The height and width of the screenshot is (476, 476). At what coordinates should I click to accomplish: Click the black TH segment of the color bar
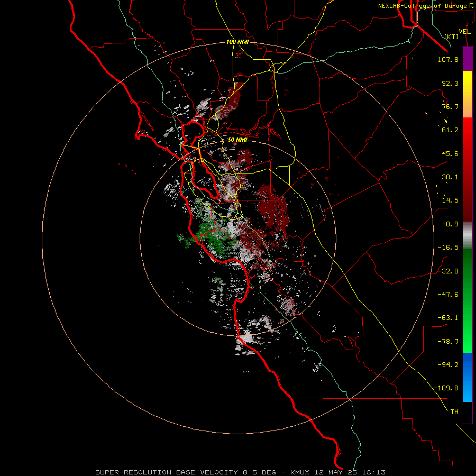coord(467,412)
